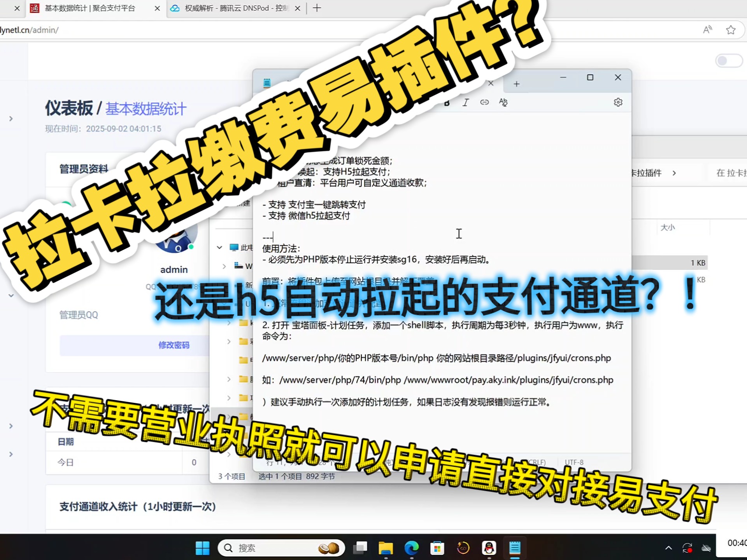
Task: Click the 今日 row in the date table
Action: 128,462
